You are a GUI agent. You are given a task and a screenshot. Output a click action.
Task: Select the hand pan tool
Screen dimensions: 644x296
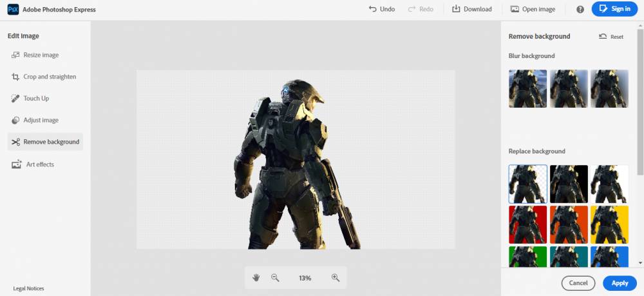(256, 277)
